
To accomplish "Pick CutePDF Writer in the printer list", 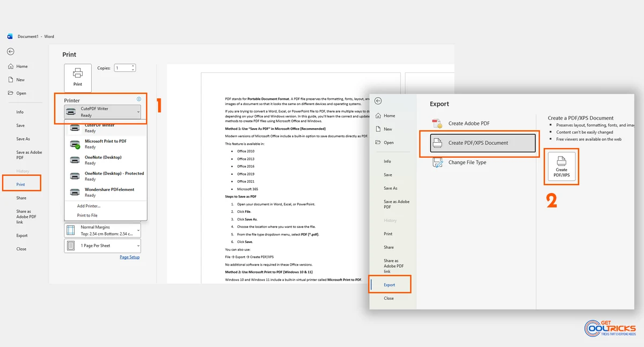I will 106,128.
